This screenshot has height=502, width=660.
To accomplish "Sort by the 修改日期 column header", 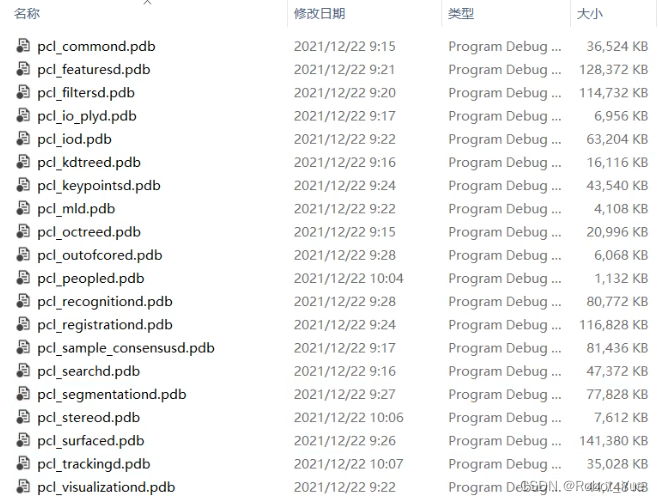I will click(x=319, y=13).
